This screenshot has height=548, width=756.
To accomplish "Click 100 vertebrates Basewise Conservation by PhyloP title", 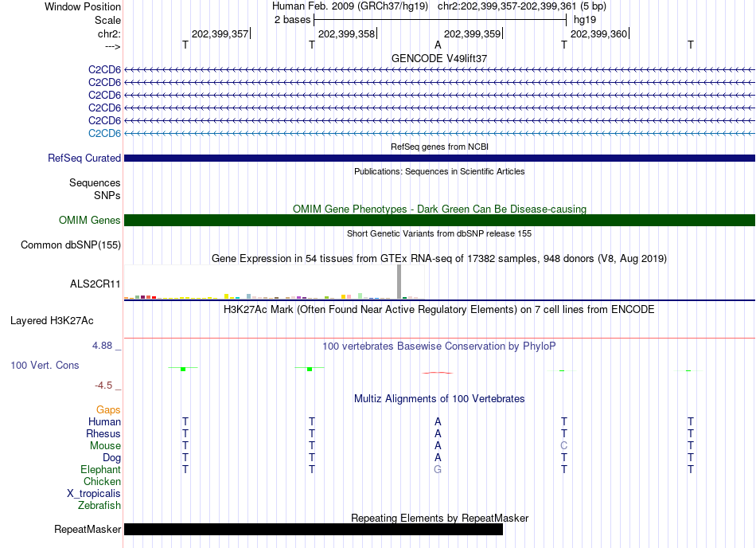I will pyautogui.click(x=439, y=346).
